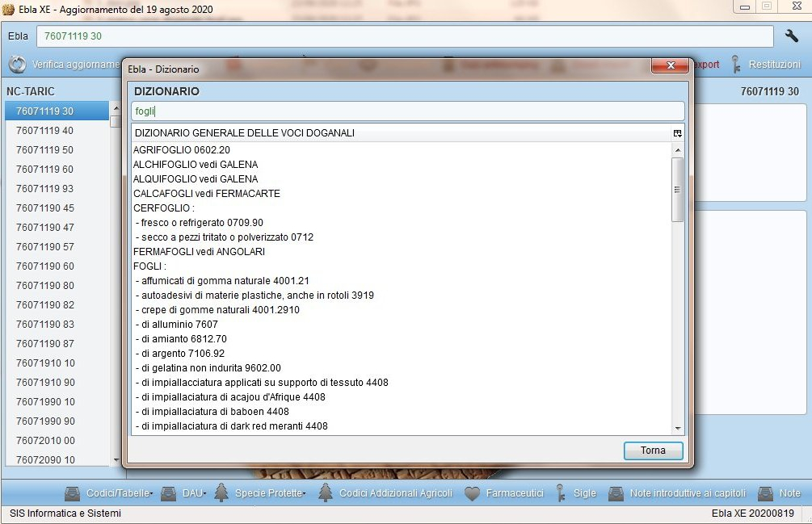Select code 76072010 00
Screen dimensions: 812x524
pos(57,441)
